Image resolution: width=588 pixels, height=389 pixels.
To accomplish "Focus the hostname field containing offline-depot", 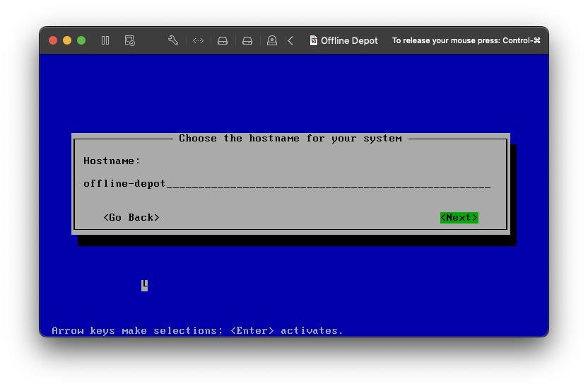I will click(286, 184).
